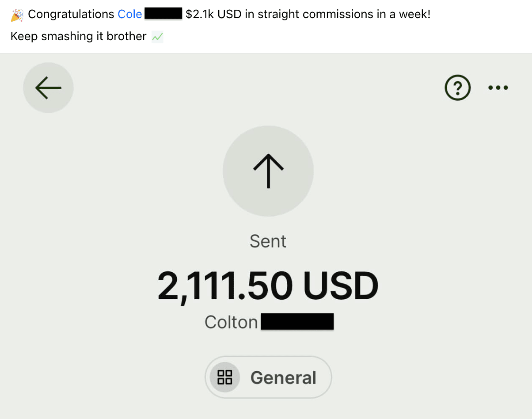Click the Keep smashing it brother line

[78, 36]
